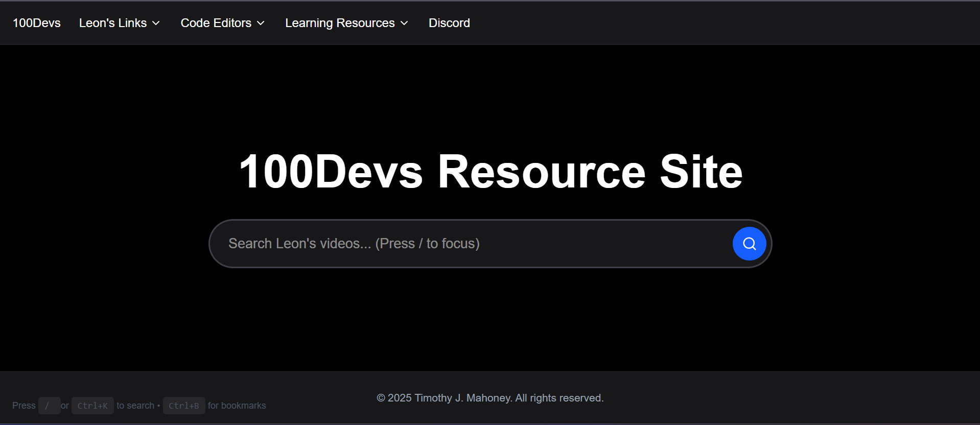Click the empty black area below the search bar
This screenshot has width=980, height=425.
click(x=490, y=322)
